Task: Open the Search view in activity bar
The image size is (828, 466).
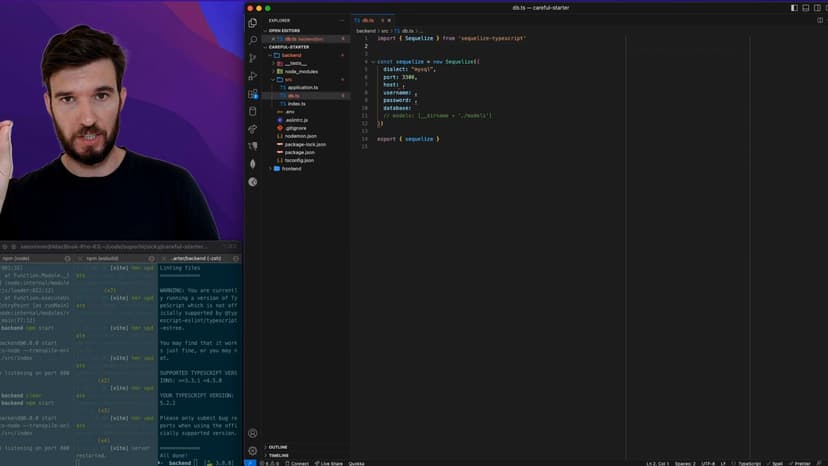Action: point(253,40)
